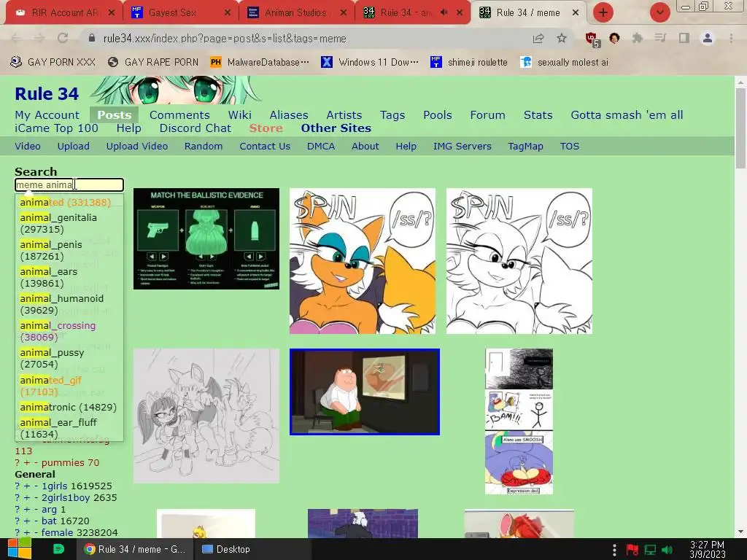
Task: Click Contact Us link
Action: pyautogui.click(x=265, y=146)
